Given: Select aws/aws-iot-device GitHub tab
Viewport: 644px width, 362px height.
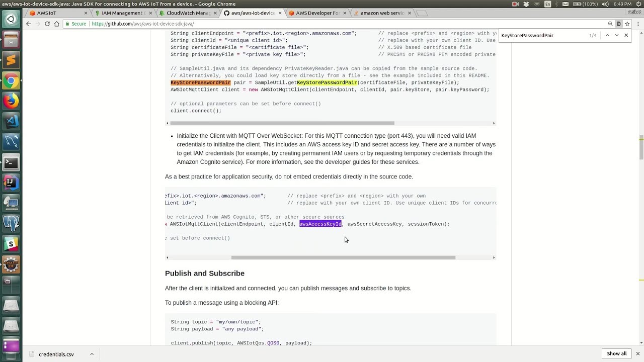Looking at the screenshot, I should click(x=253, y=13).
